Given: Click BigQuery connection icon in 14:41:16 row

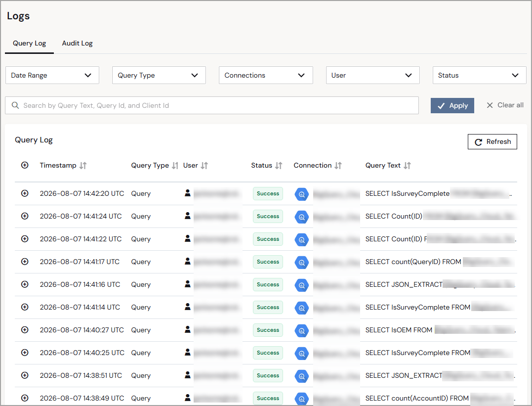Looking at the screenshot, I should [x=302, y=285].
